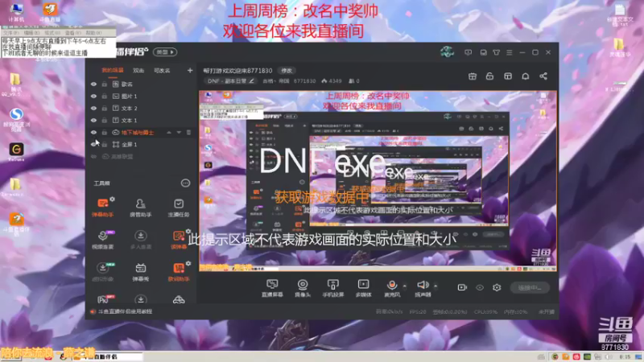This screenshot has width=644, height=362.
Task: Click the share icon above the preview
Action: [x=543, y=76]
